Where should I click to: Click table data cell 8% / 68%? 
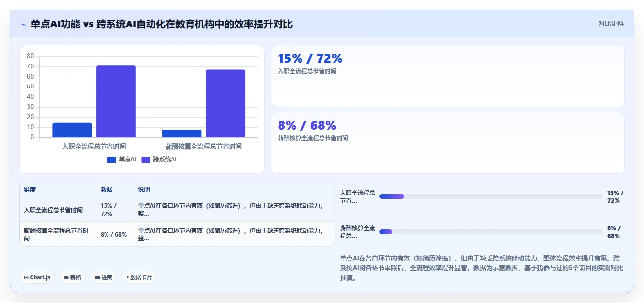point(113,235)
